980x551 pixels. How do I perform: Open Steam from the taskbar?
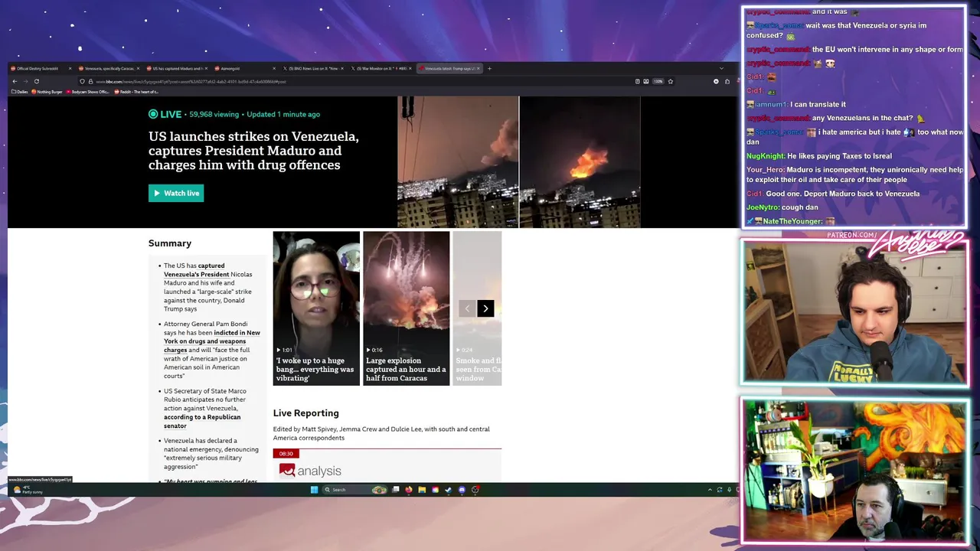(449, 490)
